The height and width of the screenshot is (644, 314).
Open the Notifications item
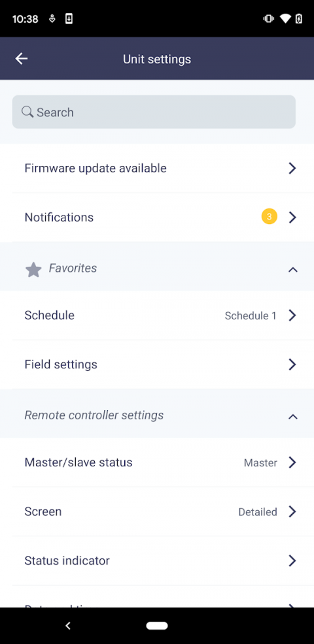click(x=157, y=217)
